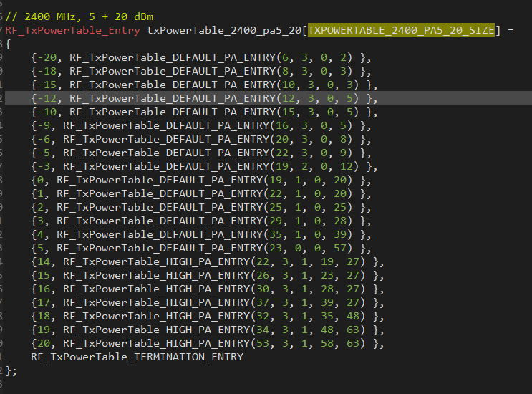The height and width of the screenshot is (394, 532).
Task: Click the {15 HIGH_PA_ENTRY line
Action: point(208,275)
